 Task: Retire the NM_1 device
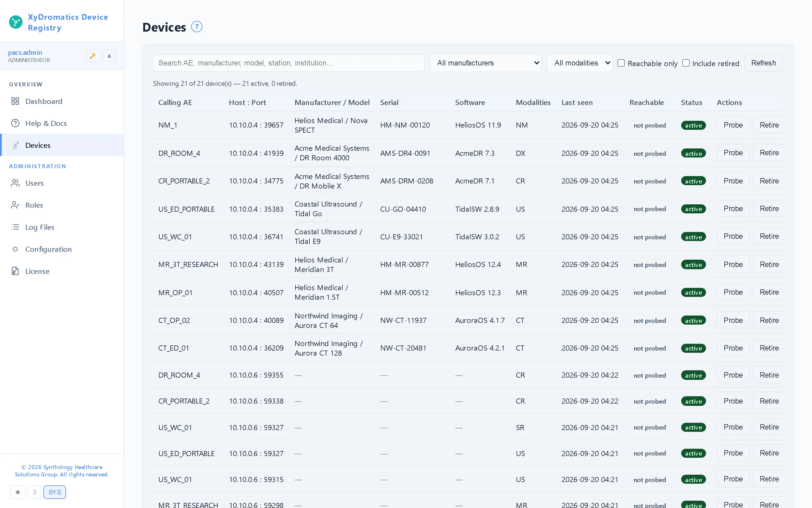pos(769,125)
